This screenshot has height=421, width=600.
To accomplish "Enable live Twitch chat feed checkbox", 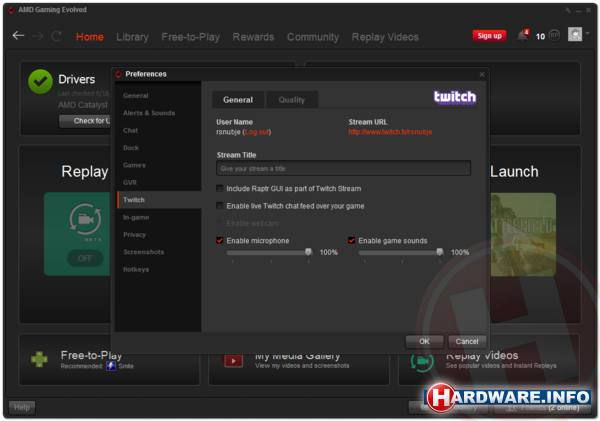I will point(220,206).
